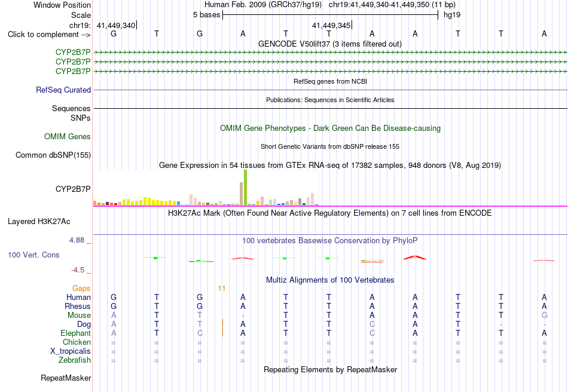Click the Window Position label

tap(62, 5)
